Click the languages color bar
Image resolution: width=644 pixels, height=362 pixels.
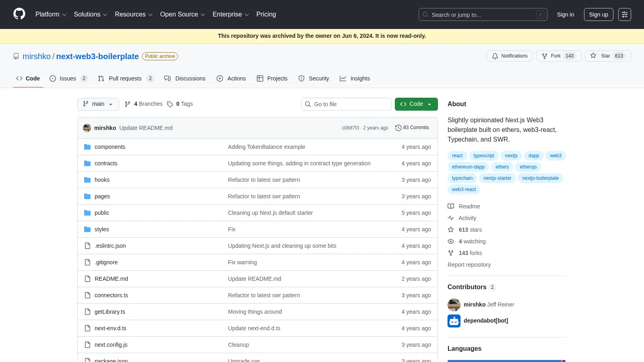507,361
